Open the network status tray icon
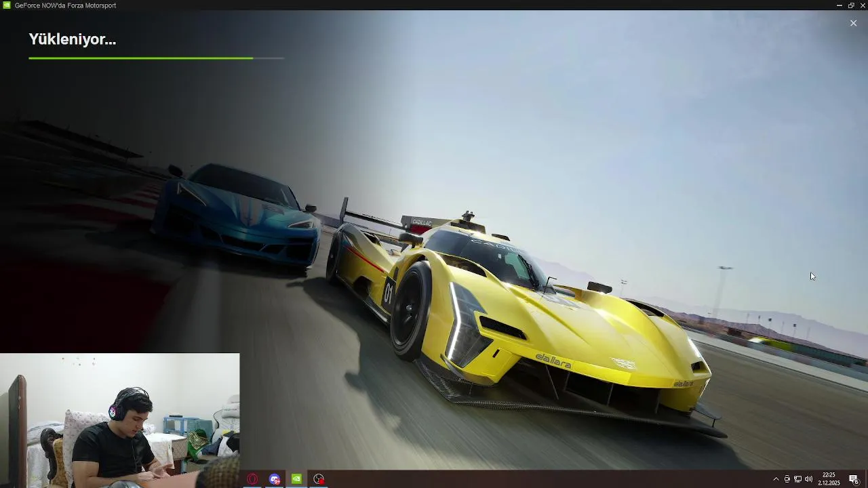Image resolution: width=868 pixels, height=488 pixels. coord(797,479)
